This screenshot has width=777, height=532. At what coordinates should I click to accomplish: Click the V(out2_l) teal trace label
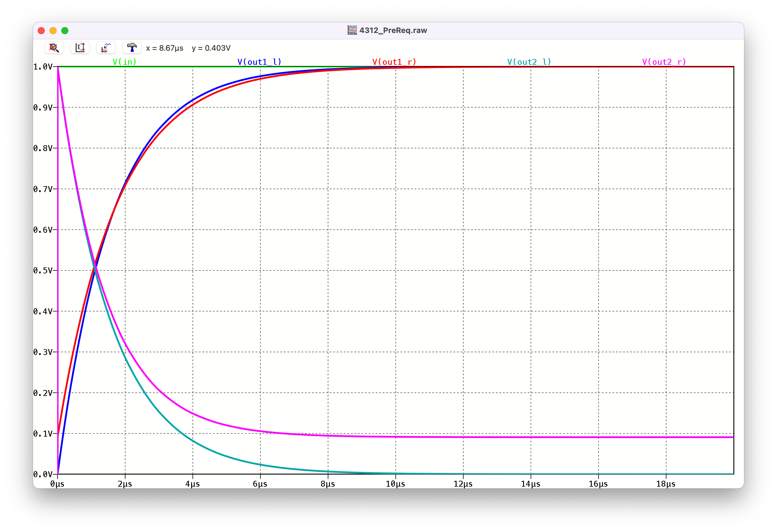pyautogui.click(x=529, y=62)
